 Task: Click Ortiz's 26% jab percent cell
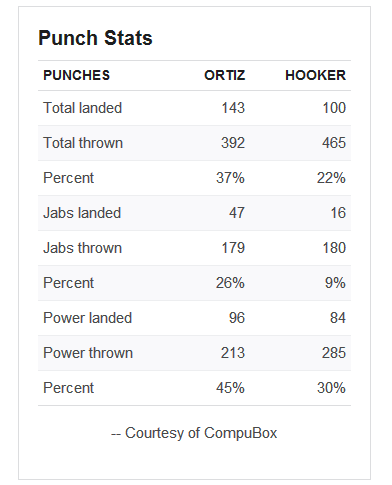230,283
